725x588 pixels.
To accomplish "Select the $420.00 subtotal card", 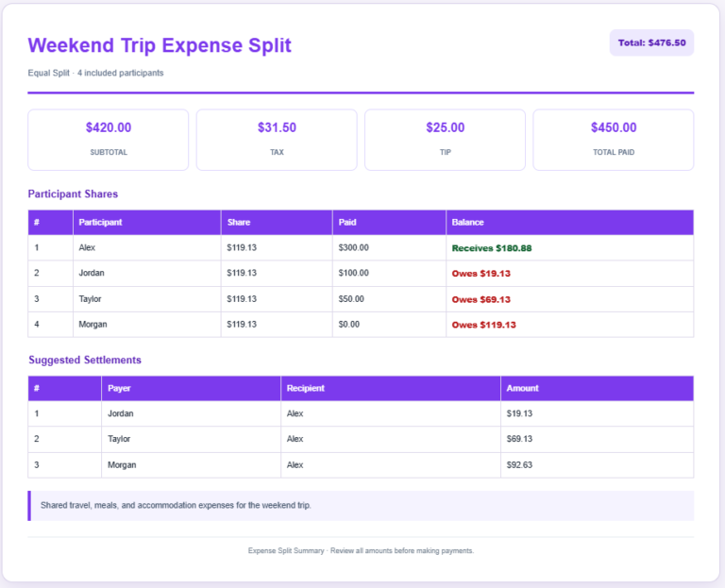I will point(109,140).
